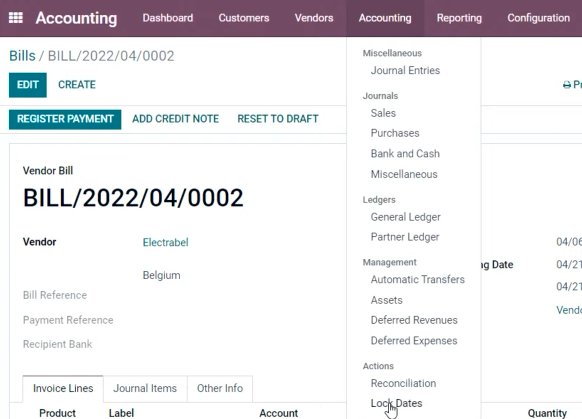Collapse the open Accounting dropdown menu
This screenshot has width=582, height=419.
pos(385,18)
